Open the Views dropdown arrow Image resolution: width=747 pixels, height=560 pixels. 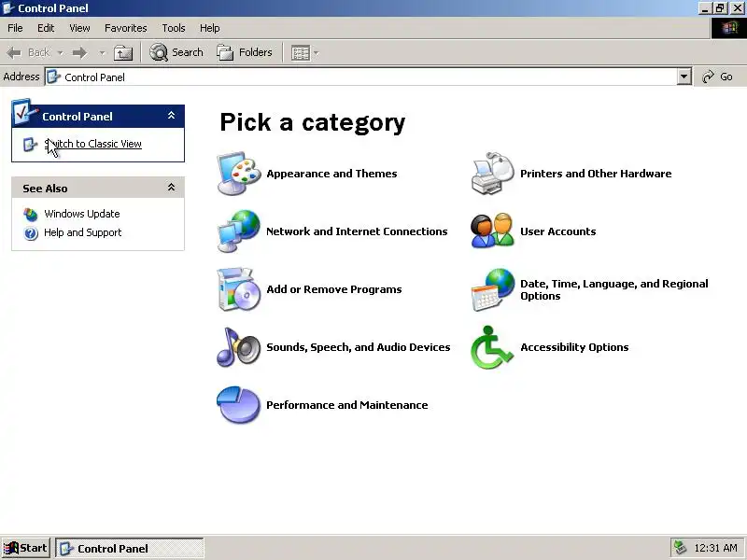(316, 53)
